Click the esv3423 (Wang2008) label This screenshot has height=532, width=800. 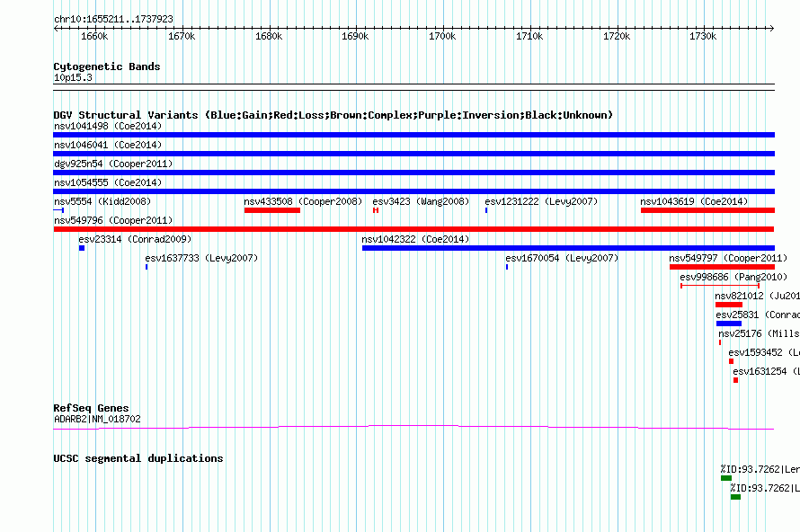point(421,201)
